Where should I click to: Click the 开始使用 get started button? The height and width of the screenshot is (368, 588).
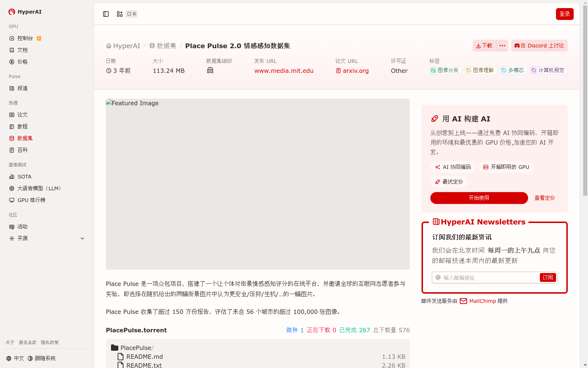479,198
